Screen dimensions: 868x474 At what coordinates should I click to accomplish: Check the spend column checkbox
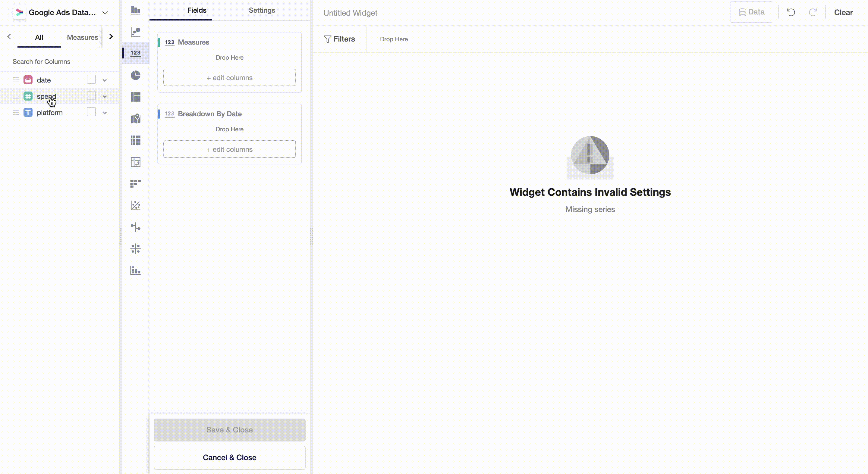tap(91, 96)
